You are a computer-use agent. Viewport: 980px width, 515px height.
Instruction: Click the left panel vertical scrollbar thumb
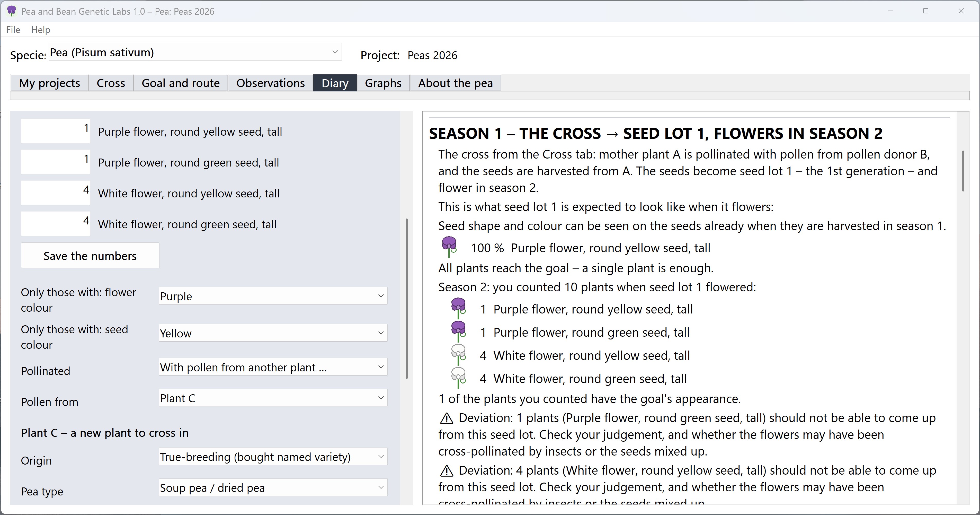[x=407, y=298]
